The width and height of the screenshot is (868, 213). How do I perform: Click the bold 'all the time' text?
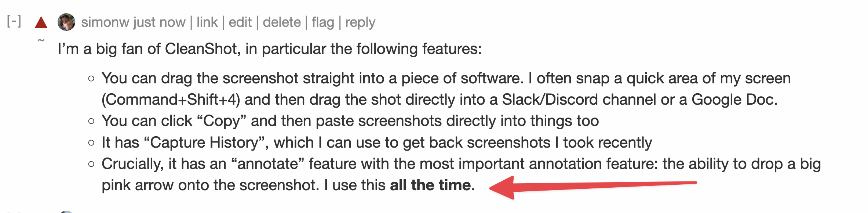tap(430, 185)
